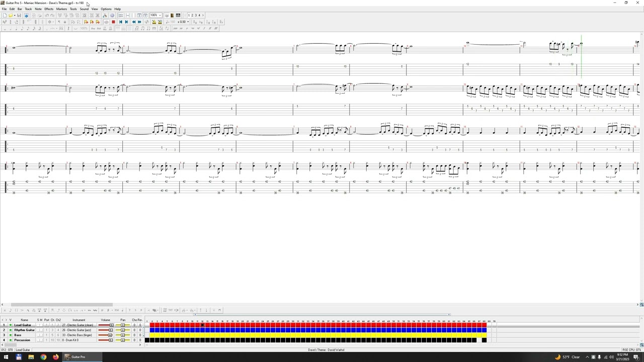Click the first black Percussion bar cell
The image size is (644, 362).
147,340
